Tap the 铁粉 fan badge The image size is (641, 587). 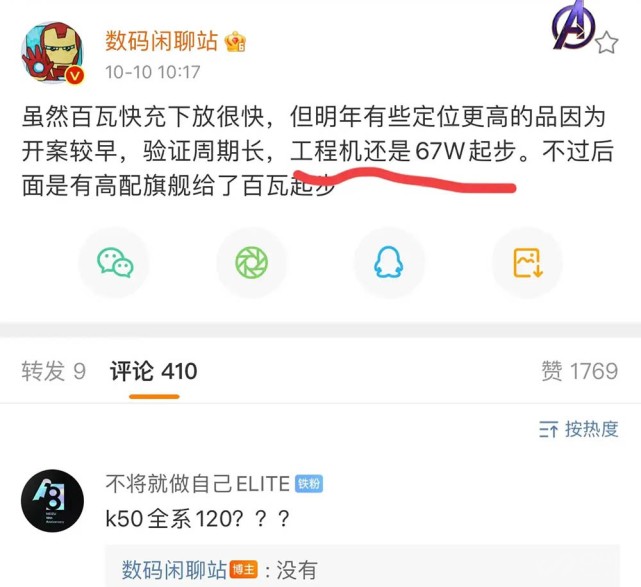[309, 484]
